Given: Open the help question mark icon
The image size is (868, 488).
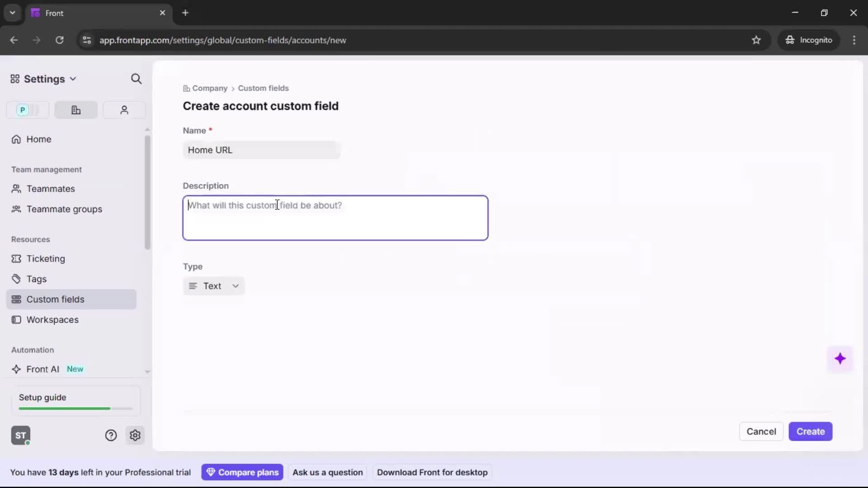Looking at the screenshot, I should (111, 435).
